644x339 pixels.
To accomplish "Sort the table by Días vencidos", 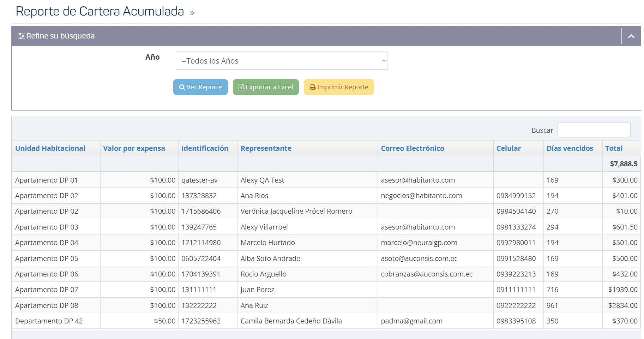I will coord(569,148).
